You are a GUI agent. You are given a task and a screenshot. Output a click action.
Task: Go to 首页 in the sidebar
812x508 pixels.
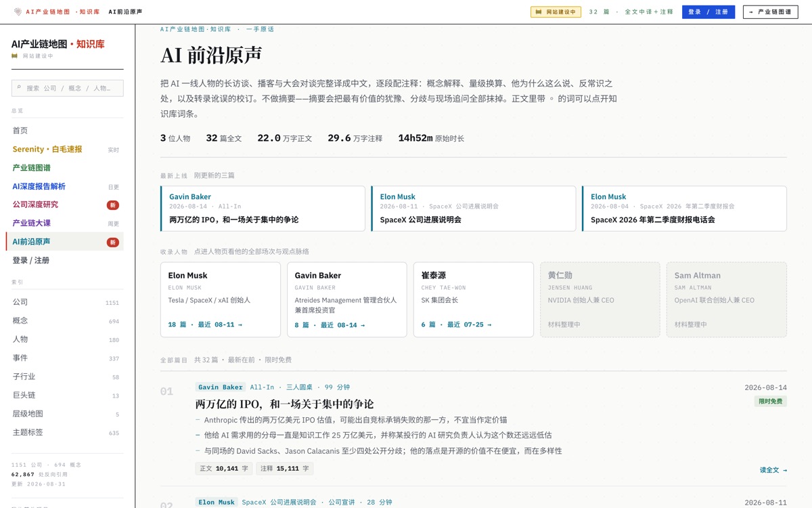tap(65, 131)
